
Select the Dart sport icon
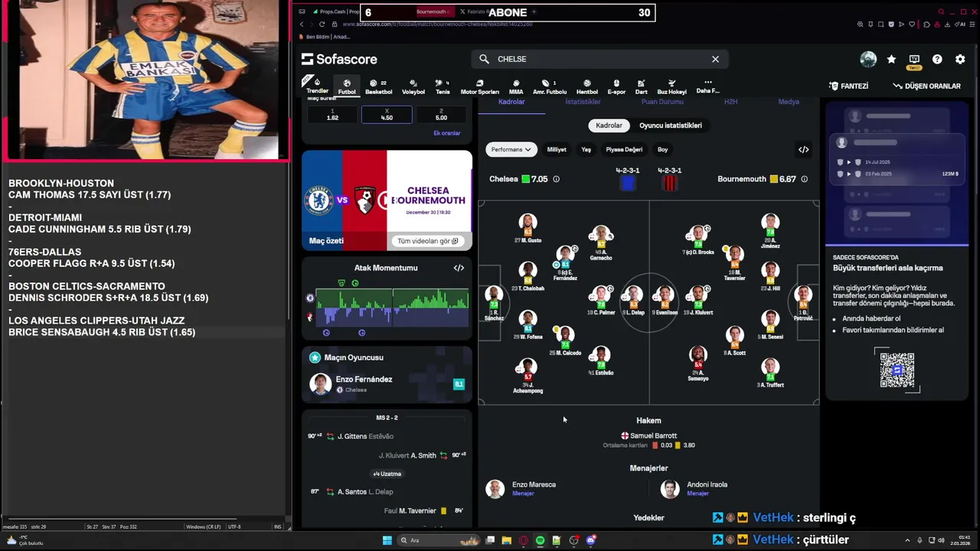point(641,86)
